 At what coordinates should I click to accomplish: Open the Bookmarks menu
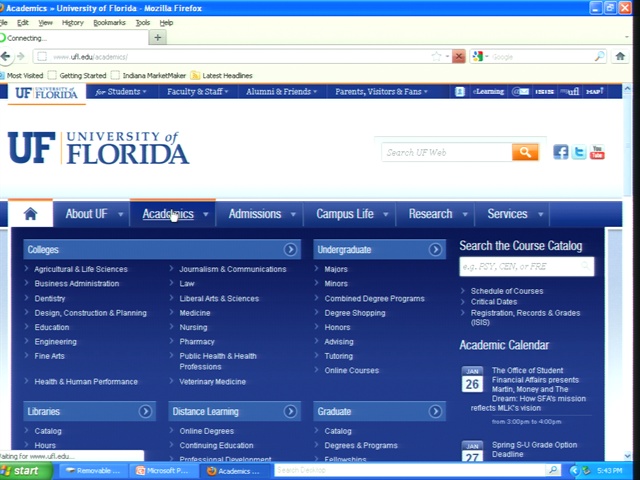(109, 22)
